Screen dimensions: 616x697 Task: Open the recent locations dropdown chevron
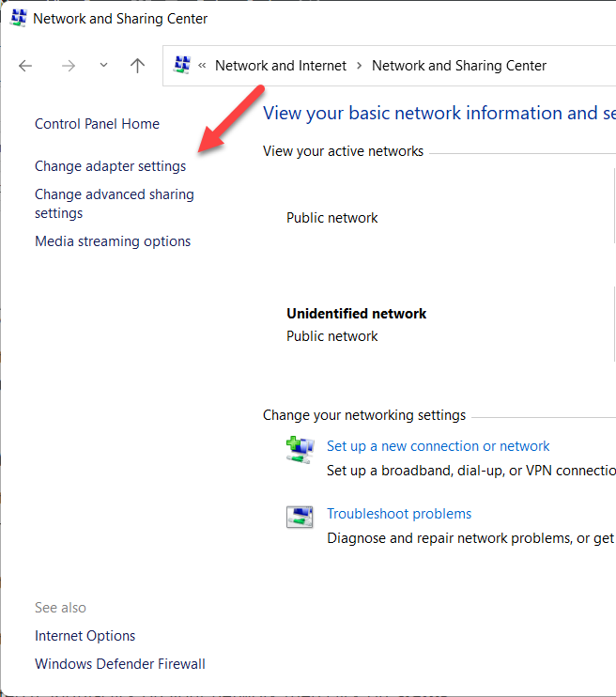(x=103, y=66)
